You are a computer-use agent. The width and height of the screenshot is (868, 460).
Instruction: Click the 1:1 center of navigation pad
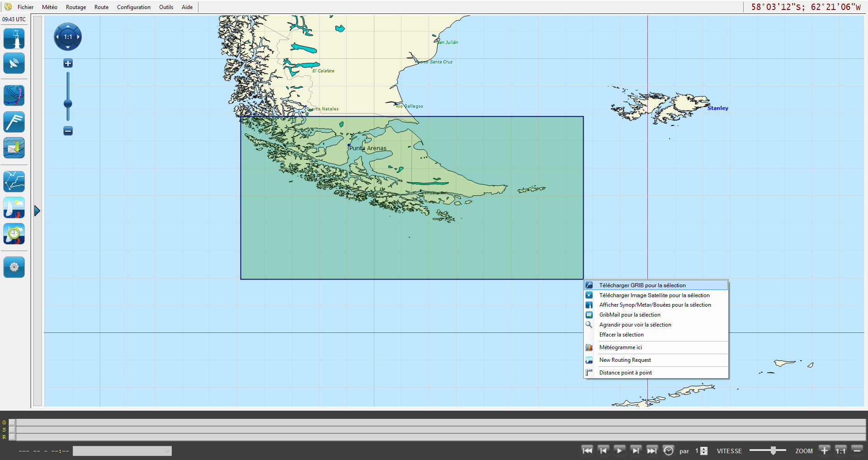tap(68, 37)
